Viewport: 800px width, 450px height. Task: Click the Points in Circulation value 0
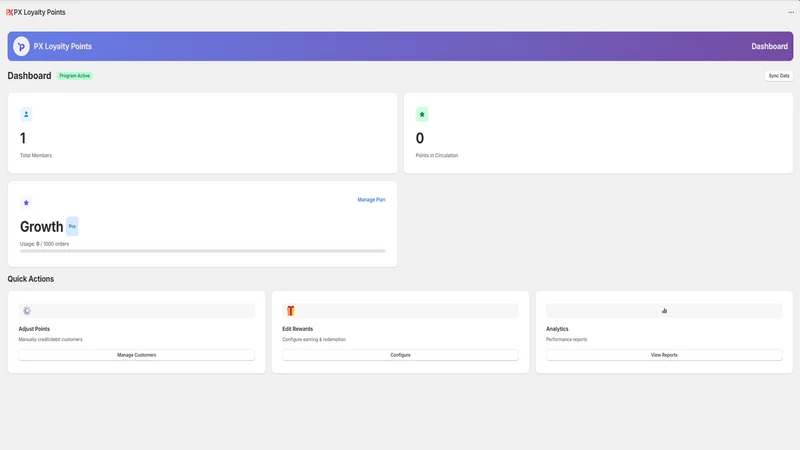tap(420, 138)
